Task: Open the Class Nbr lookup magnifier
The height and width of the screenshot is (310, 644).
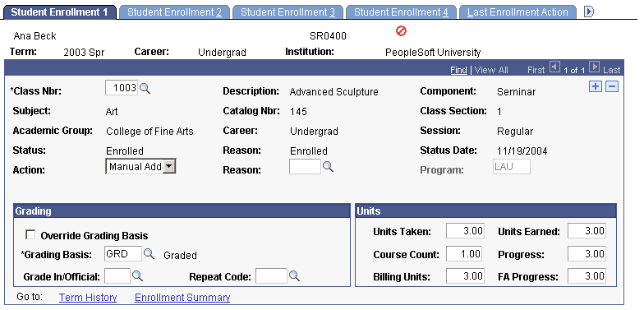Action: tap(145, 88)
